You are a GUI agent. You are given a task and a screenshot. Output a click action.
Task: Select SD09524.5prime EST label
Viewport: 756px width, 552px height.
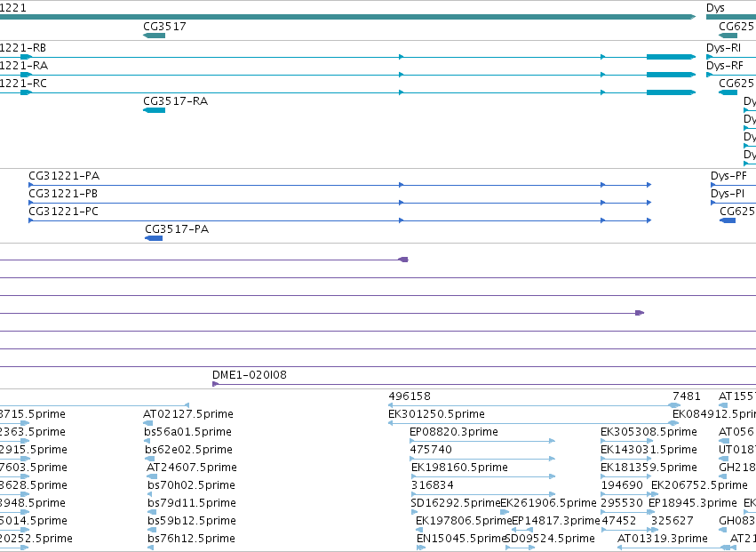coord(550,539)
